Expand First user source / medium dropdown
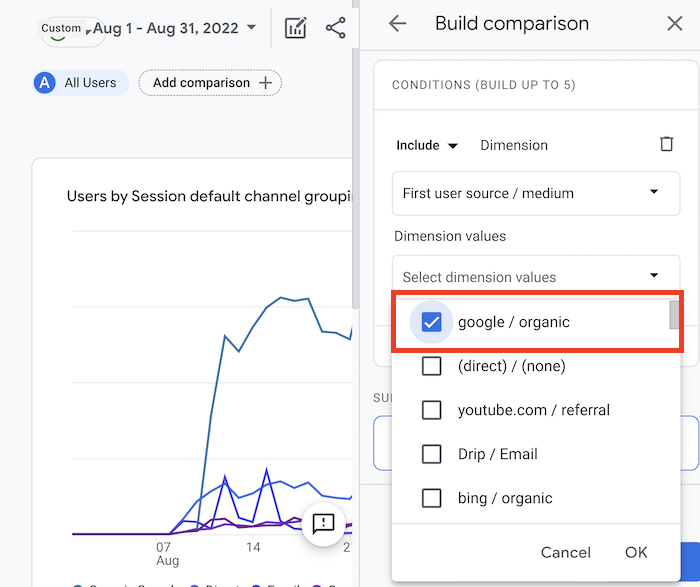This screenshot has width=700, height=587. pyautogui.click(x=535, y=193)
